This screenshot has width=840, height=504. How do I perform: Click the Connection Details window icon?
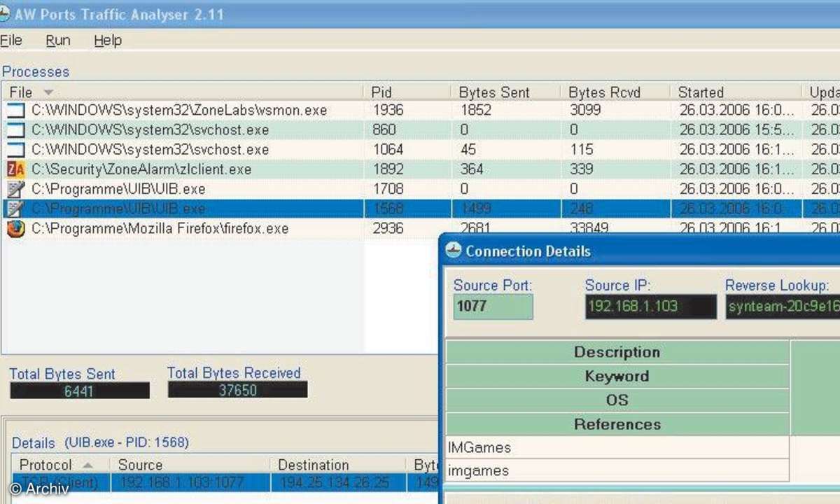[454, 251]
